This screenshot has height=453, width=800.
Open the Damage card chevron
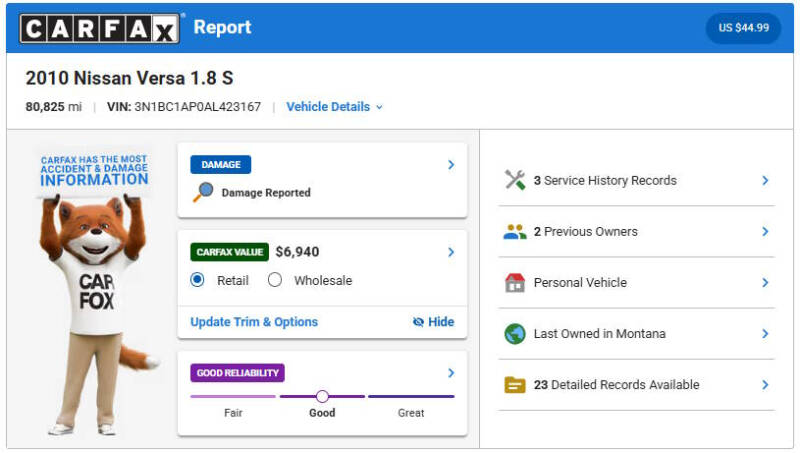tap(451, 164)
